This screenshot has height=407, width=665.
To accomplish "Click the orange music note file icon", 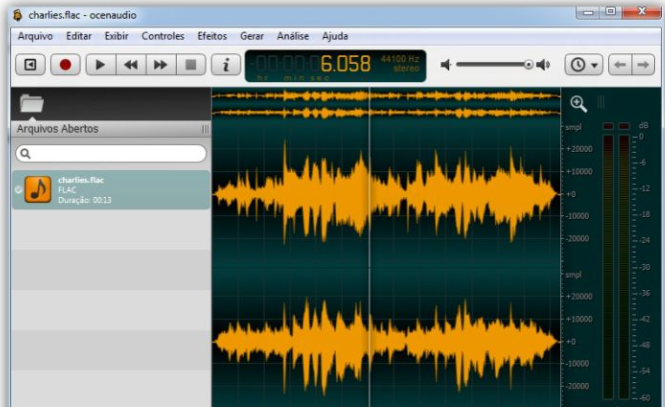I will (38, 190).
